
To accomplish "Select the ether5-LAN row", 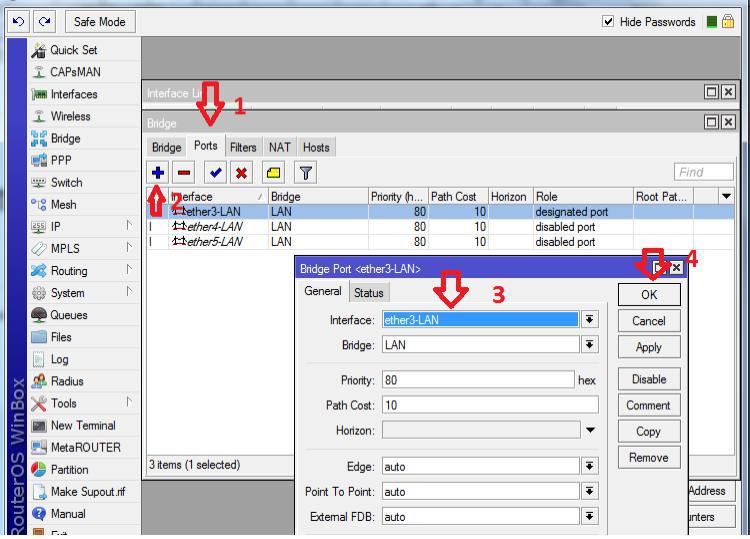I will (x=440, y=242).
